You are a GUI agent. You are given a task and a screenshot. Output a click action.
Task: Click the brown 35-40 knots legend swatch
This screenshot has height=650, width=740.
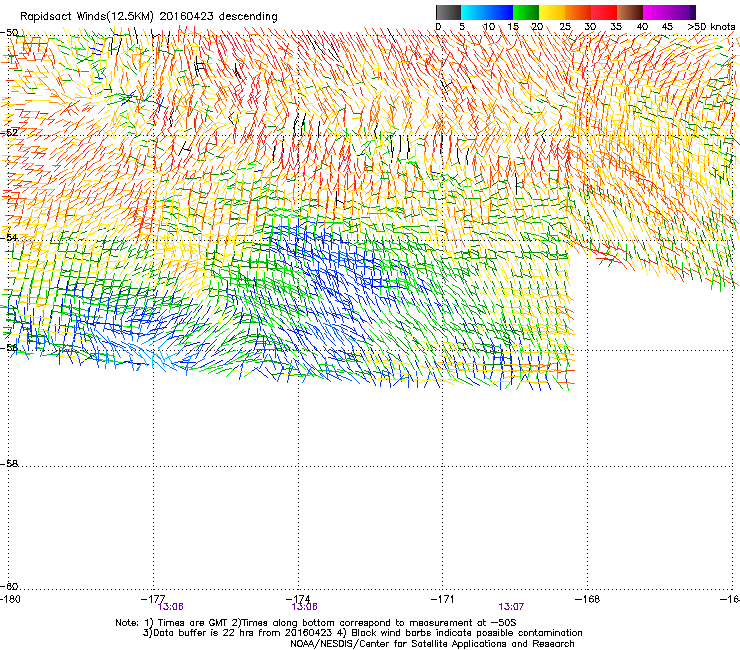630,12
